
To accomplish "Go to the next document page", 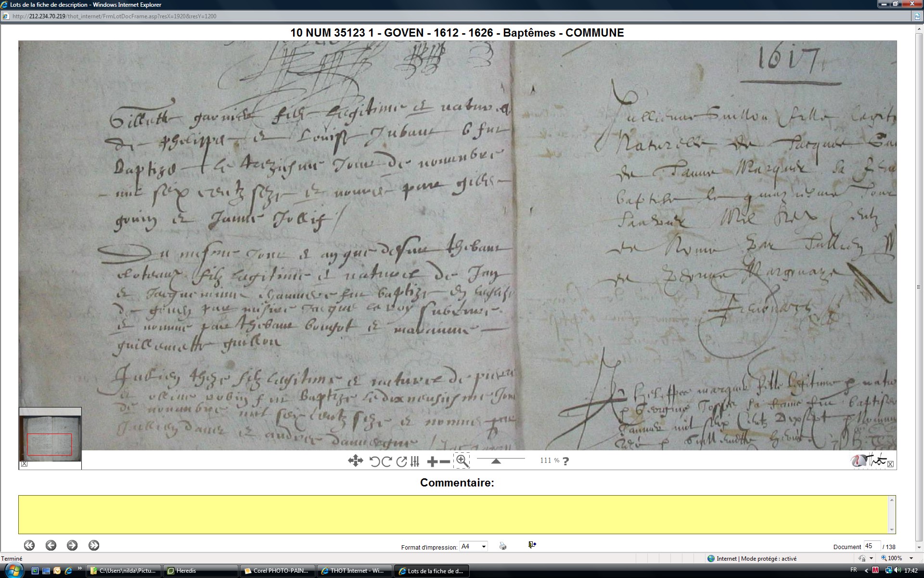I will (72, 545).
